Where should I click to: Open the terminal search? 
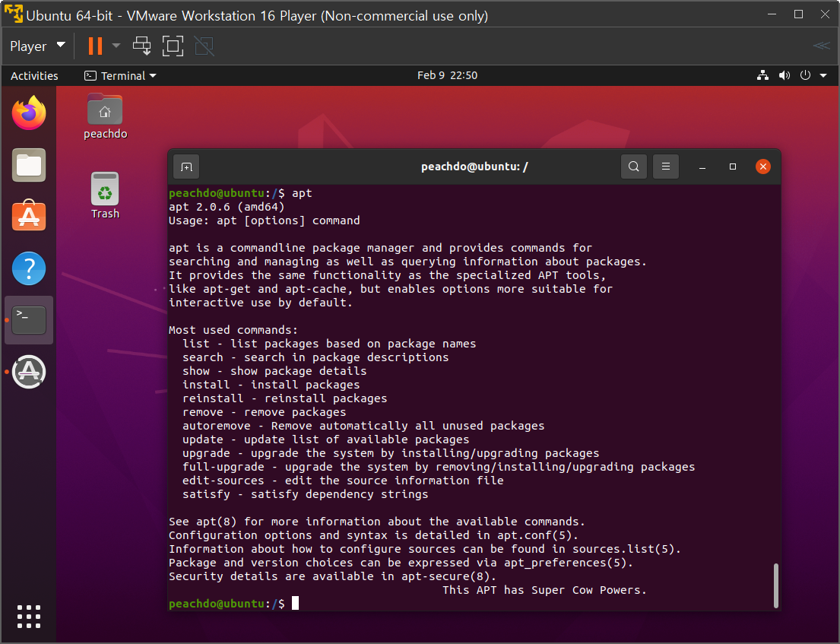tap(634, 167)
